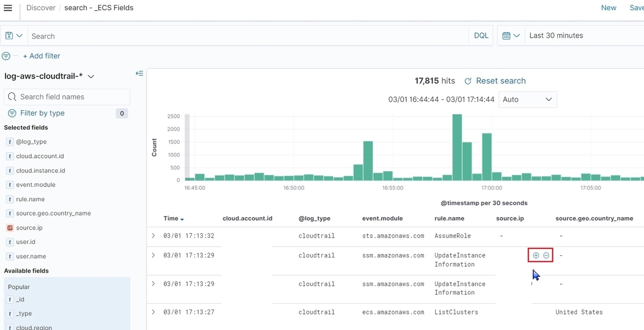Expand the 17:13:27 ListClusters row
644x330 pixels.
pos(153,312)
